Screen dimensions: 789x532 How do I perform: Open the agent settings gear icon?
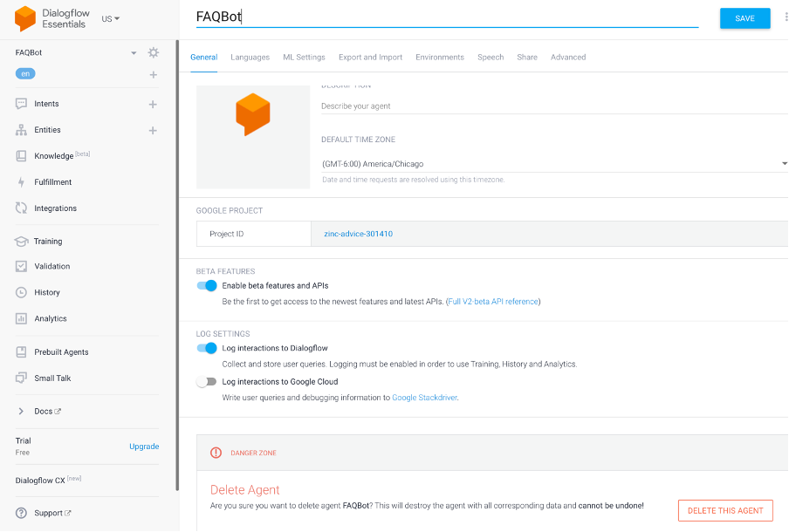153,52
